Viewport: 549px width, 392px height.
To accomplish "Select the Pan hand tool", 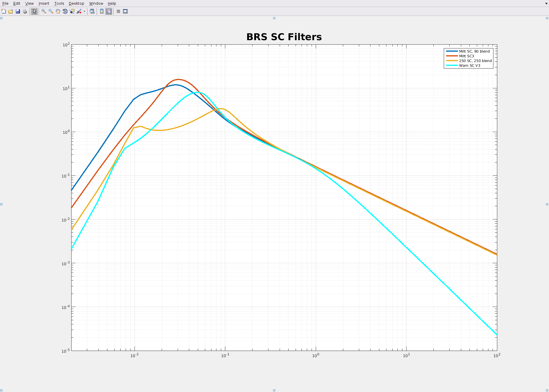I will [x=58, y=11].
